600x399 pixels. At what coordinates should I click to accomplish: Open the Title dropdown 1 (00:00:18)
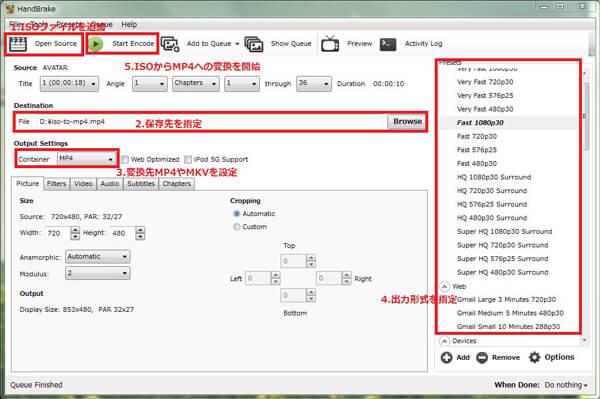point(69,83)
